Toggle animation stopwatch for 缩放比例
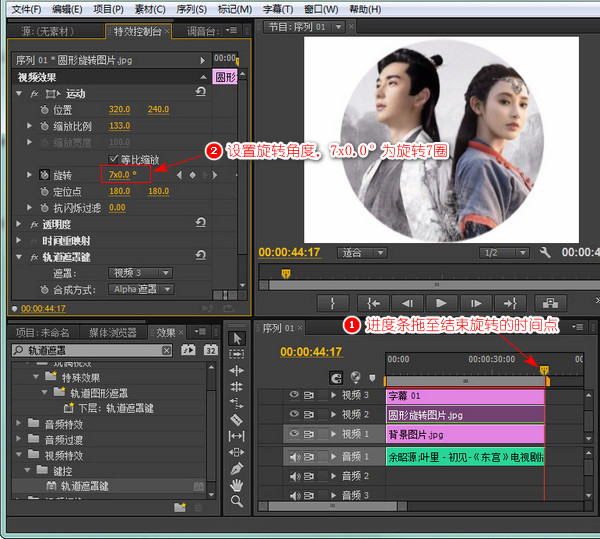 click(x=44, y=126)
